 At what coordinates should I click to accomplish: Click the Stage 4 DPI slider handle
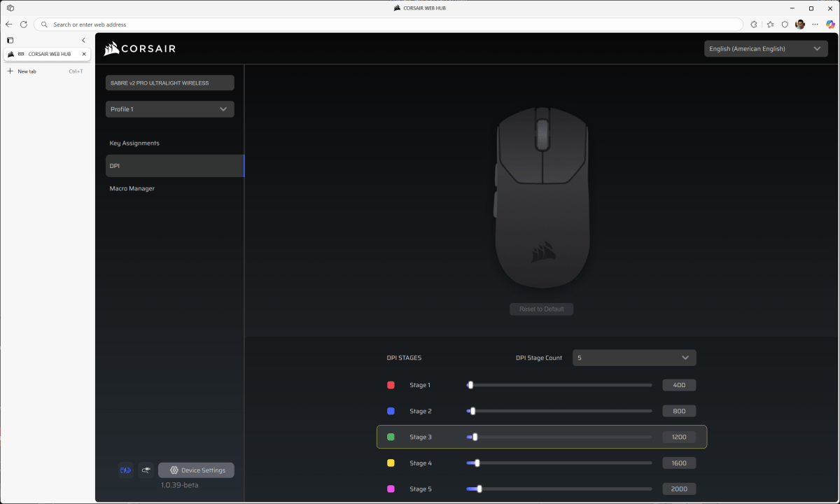point(477,463)
